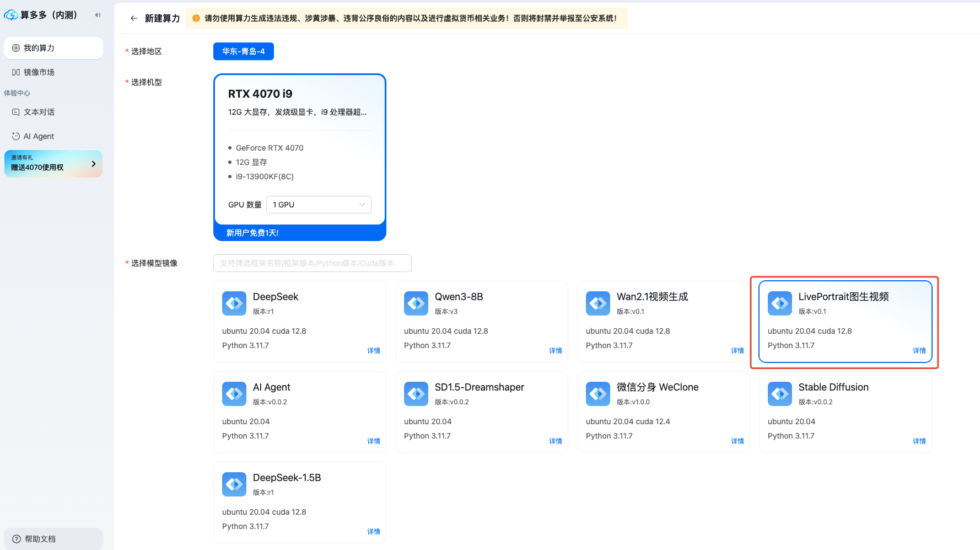Screen dimensions: 980x550
Task: Focus the model image filter search field
Action: coord(312,263)
